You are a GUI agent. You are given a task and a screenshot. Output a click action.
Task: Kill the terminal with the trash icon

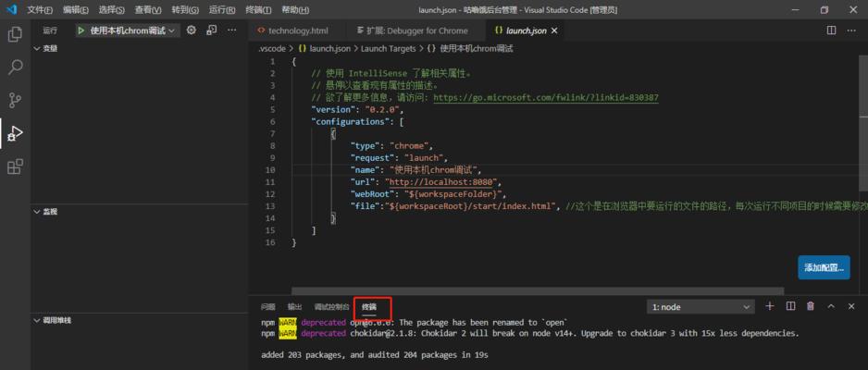(811, 306)
